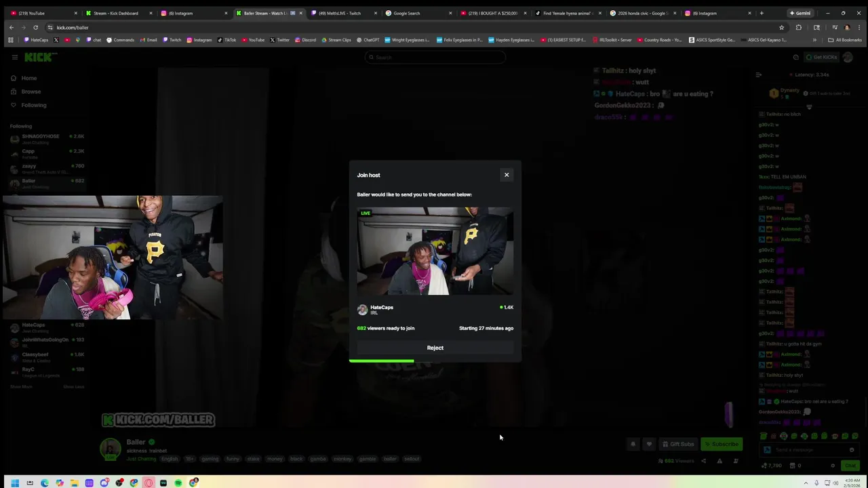The height and width of the screenshot is (488, 868).
Task: Click the green Chat send button
Action: point(850,466)
